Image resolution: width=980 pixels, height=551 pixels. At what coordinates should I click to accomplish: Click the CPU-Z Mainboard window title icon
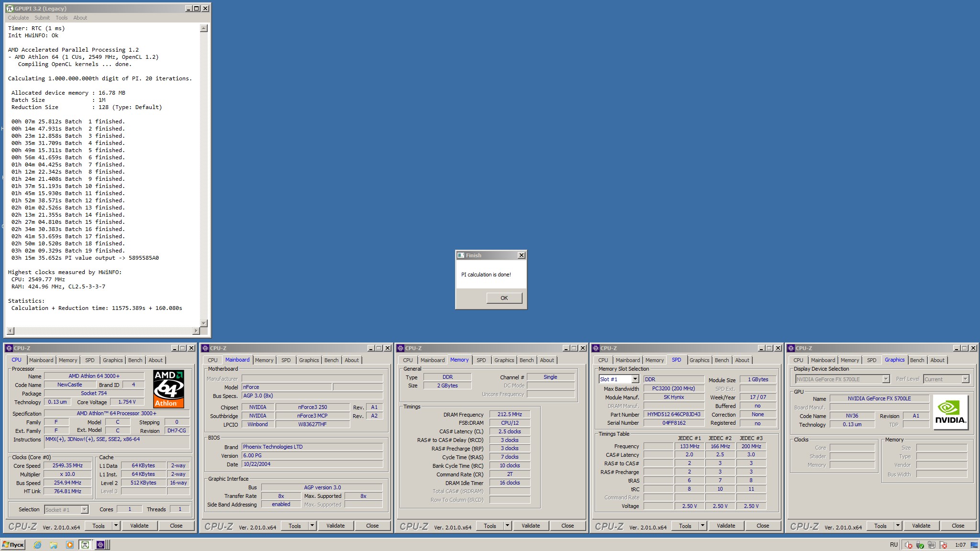(x=206, y=348)
